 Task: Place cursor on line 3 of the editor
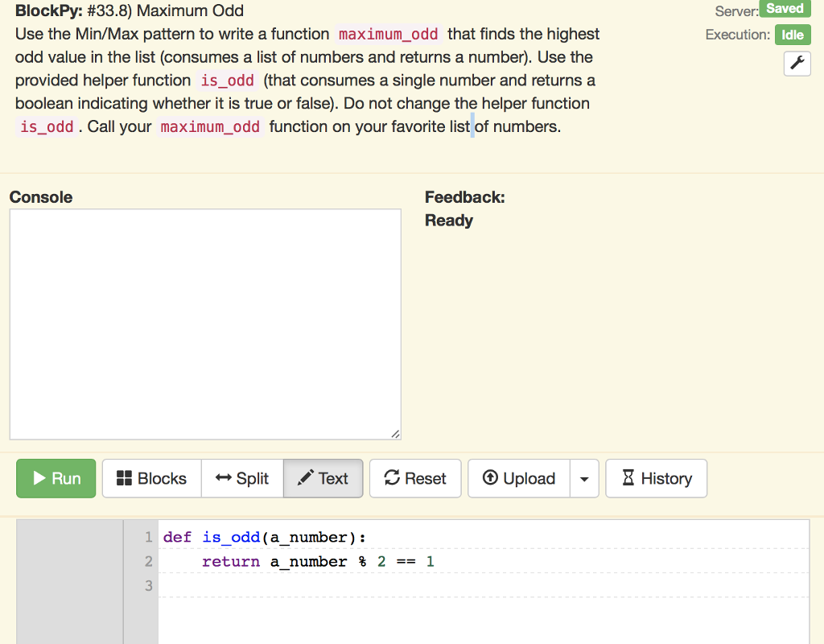coord(241,586)
